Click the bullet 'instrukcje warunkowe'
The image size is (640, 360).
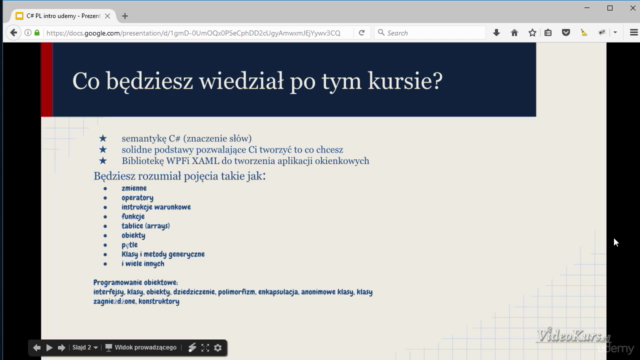coord(156,207)
